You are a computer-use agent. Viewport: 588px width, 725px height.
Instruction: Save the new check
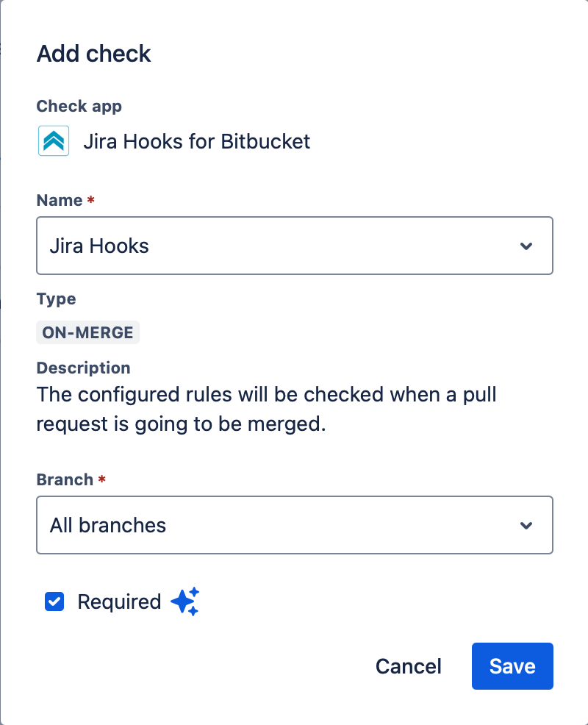tap(512, 665)
